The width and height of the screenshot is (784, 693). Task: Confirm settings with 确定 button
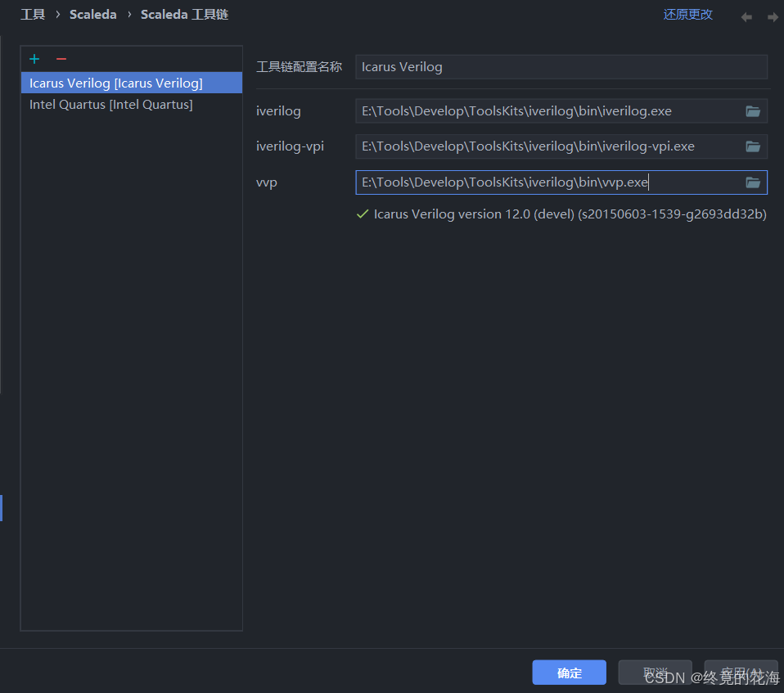point(569,673)
